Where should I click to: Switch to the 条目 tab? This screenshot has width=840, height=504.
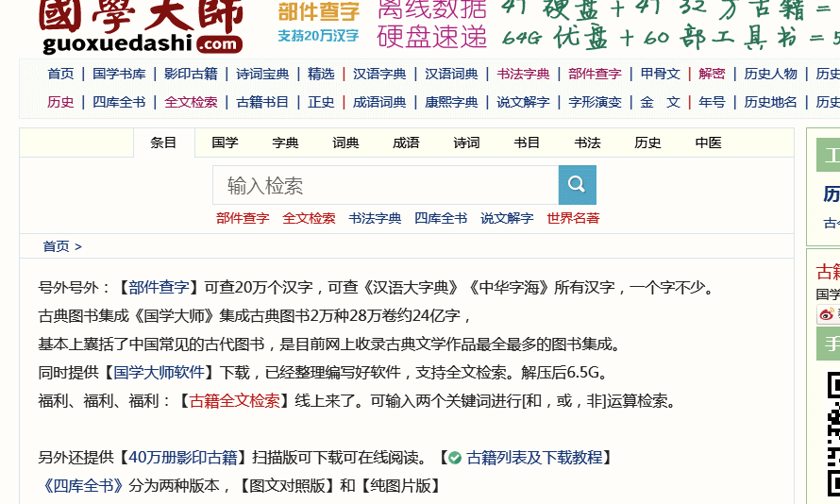tap(163, 143)
